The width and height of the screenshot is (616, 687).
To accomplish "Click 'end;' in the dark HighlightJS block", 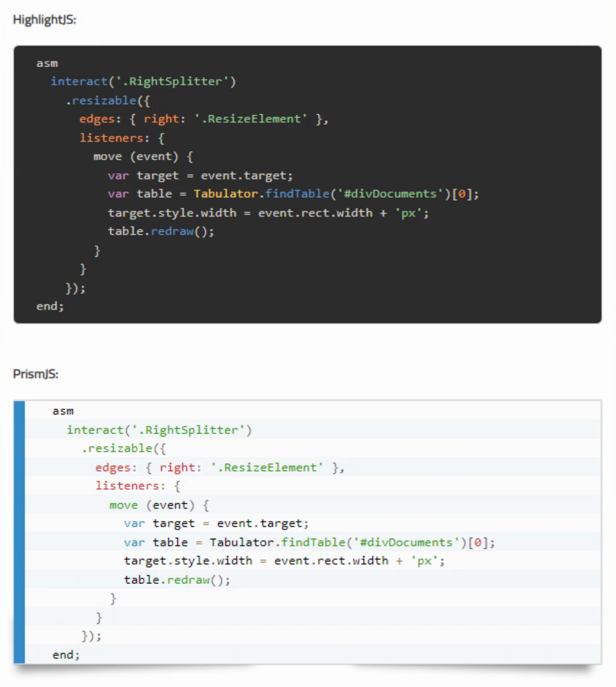I will point(50,306).
